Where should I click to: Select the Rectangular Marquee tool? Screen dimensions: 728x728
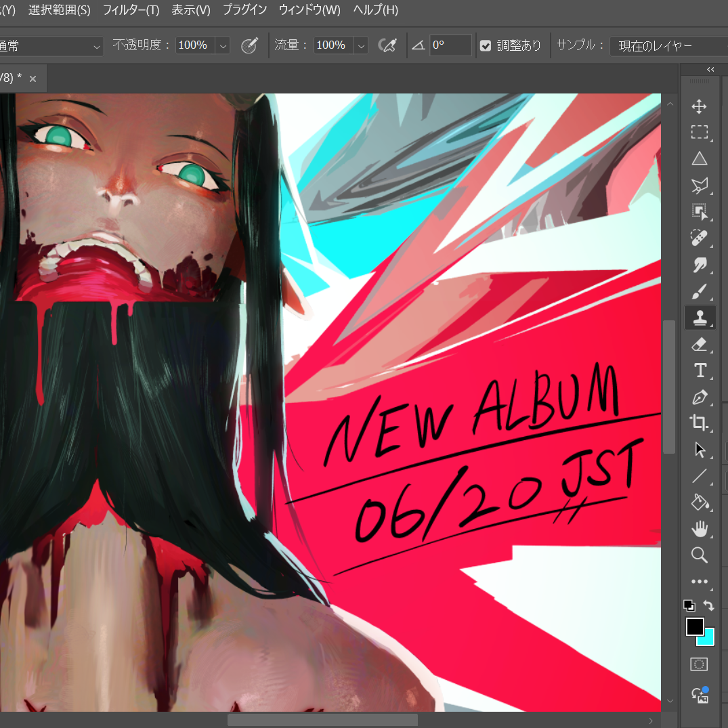(699, 132)
